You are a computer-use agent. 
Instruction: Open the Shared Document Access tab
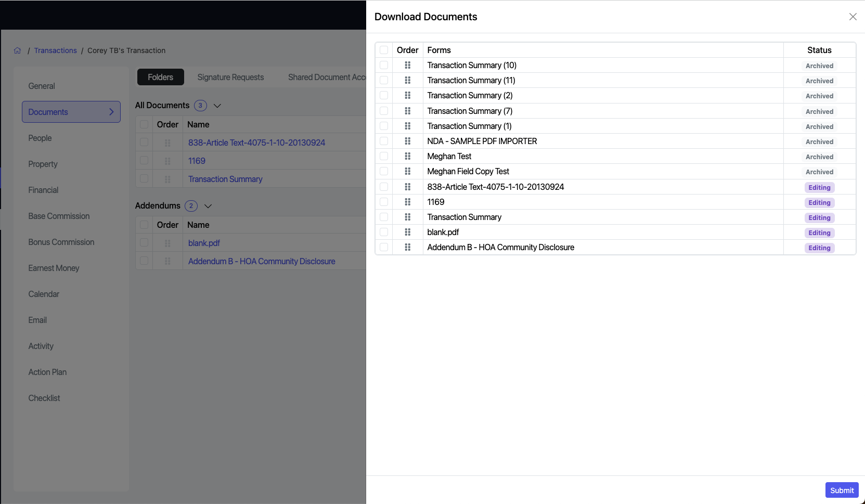click(327, 77)
